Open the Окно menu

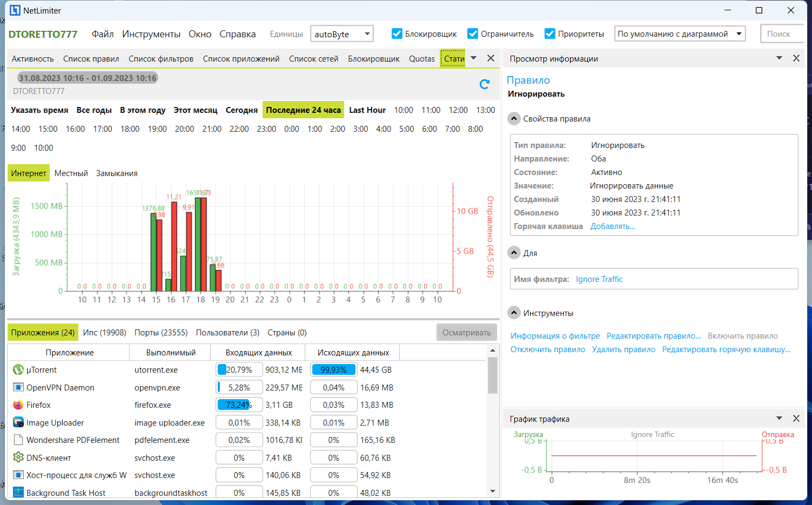click(x=200, y=34)
